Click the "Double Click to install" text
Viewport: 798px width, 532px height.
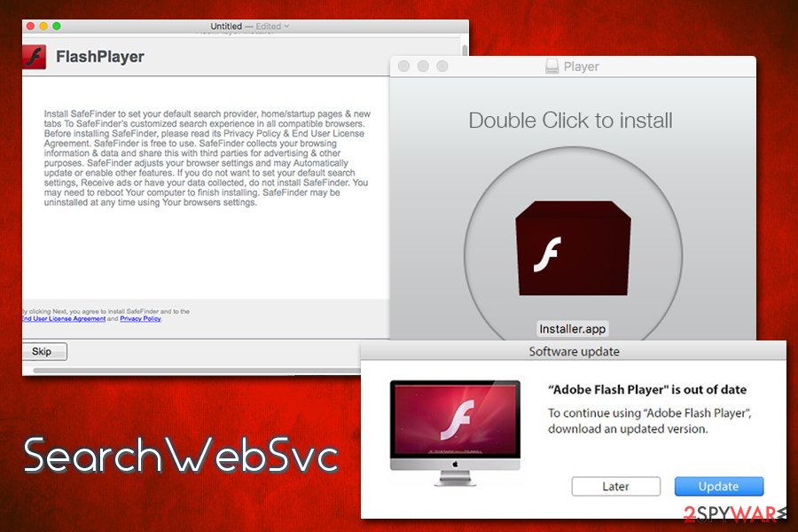click(570, 121)
